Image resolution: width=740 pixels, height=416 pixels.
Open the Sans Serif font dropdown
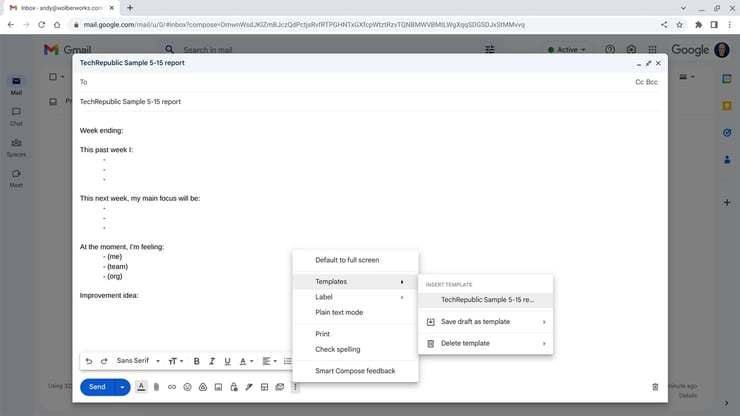138,361
